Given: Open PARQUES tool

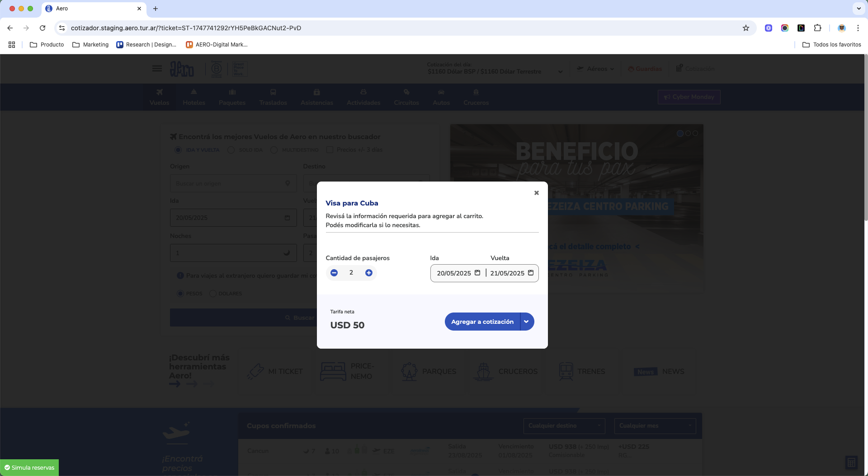Looking at the screenshot, I should (429, 371).
